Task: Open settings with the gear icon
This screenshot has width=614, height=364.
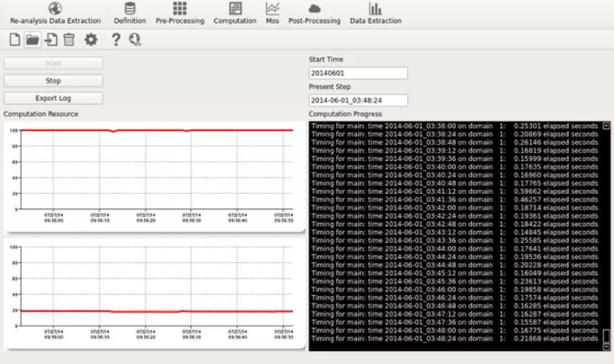Action: coord(90,39)
